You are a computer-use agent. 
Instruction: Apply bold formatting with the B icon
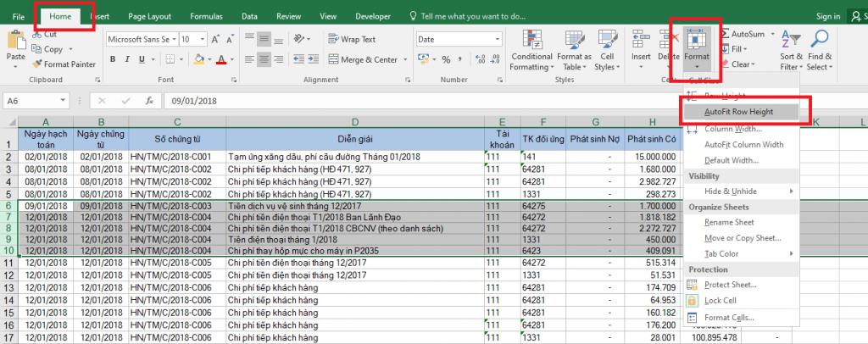pyautogui.click(x=112, y=59)
